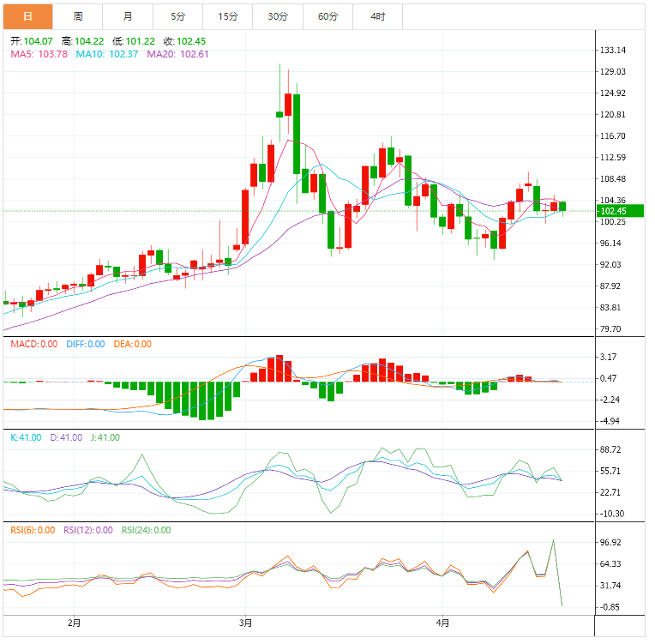Image resolution: width=655 pixels, height=644 pixels.
Task: Click the 88.72 KDJ axis label
Action: coord(610,449)
